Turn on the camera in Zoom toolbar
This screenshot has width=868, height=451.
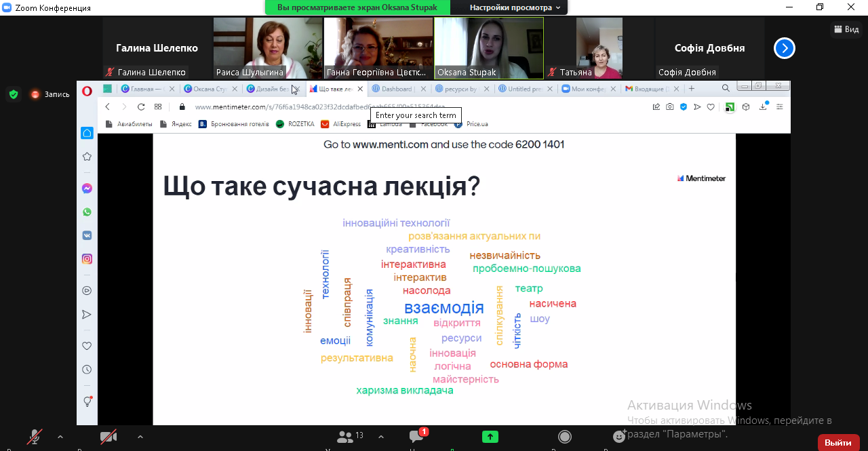click(108, 437)
